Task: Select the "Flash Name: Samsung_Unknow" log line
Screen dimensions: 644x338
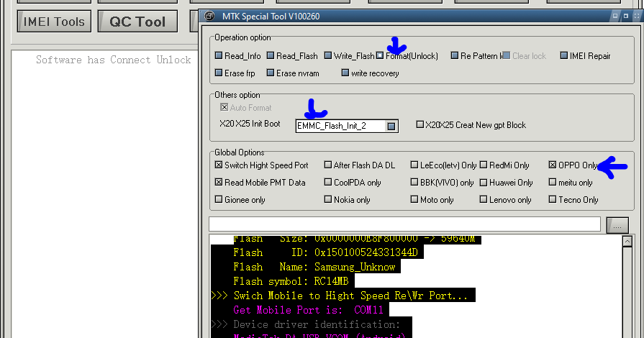Action: point(314,267)
